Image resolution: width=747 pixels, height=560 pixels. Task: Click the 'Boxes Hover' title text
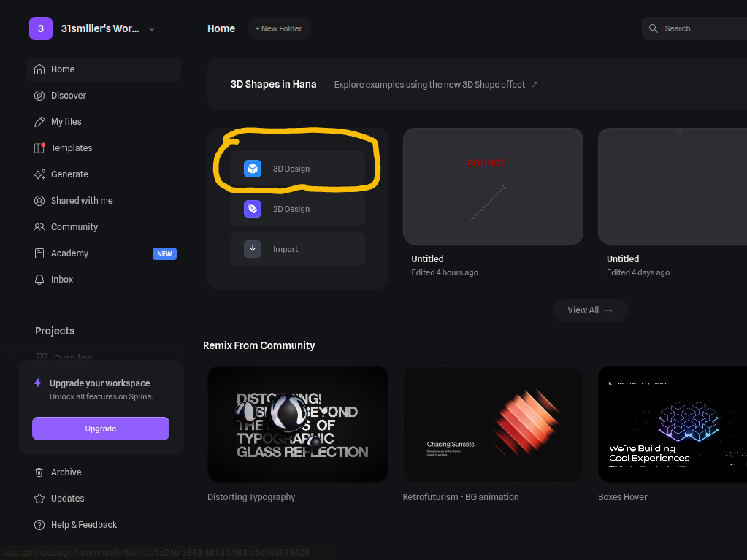point(622,497)
